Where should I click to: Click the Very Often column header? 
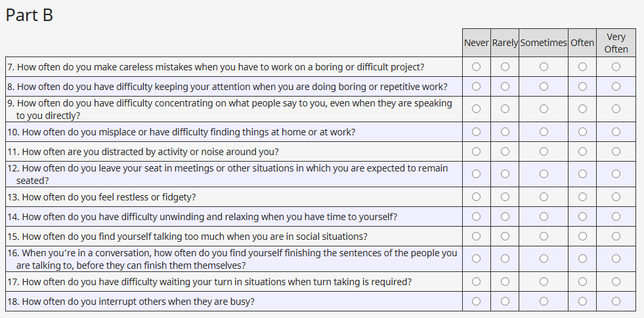click(x=616, y=43)
